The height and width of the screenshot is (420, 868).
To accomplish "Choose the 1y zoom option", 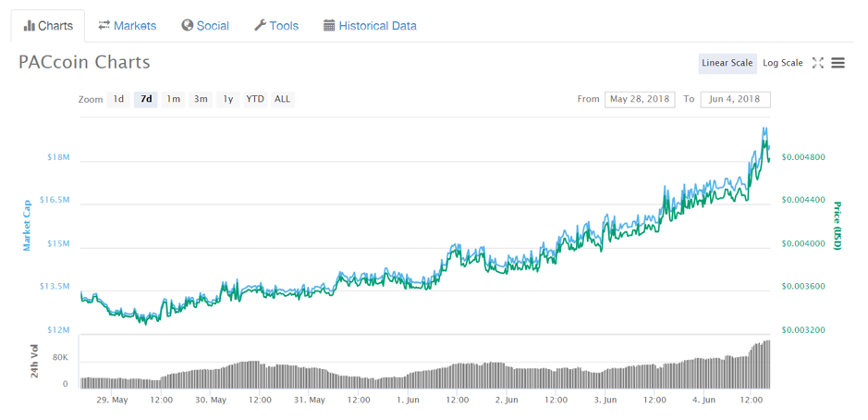I will tap(228, 99).
